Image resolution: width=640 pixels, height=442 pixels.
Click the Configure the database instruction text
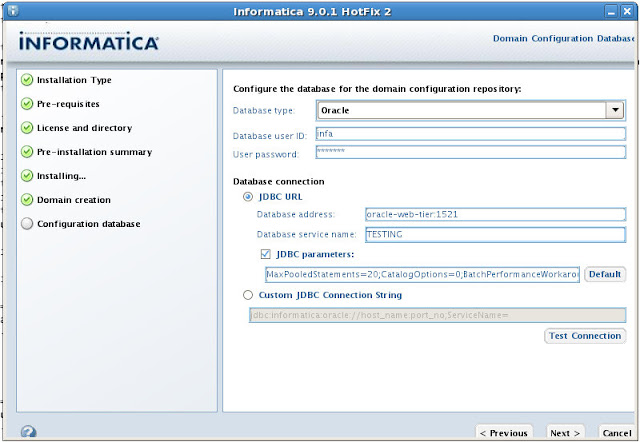pos(377,89)
